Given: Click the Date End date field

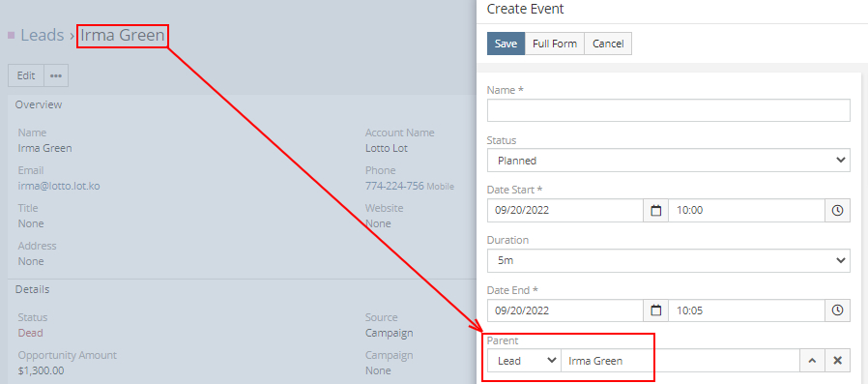Looking at the screenshot, I should (x=565, y=310).
